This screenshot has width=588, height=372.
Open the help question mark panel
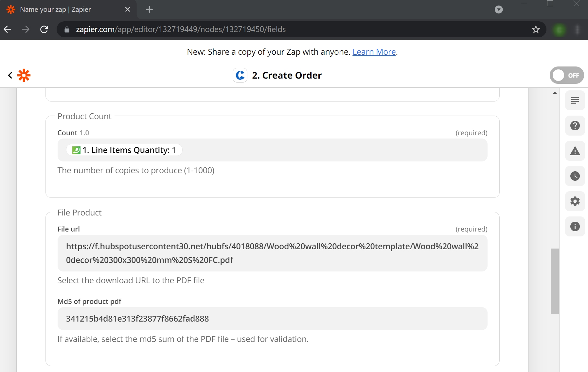tap(575, 125)
